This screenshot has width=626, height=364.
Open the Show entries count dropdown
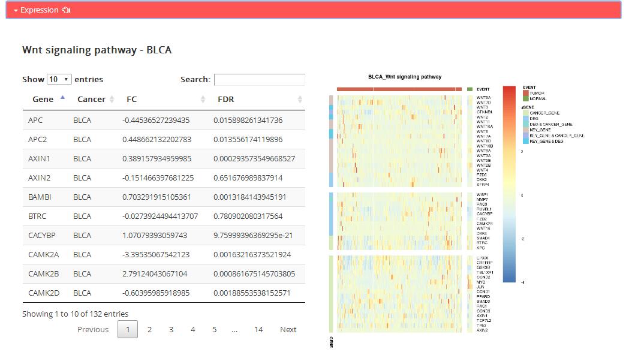(x=59, y=79)
